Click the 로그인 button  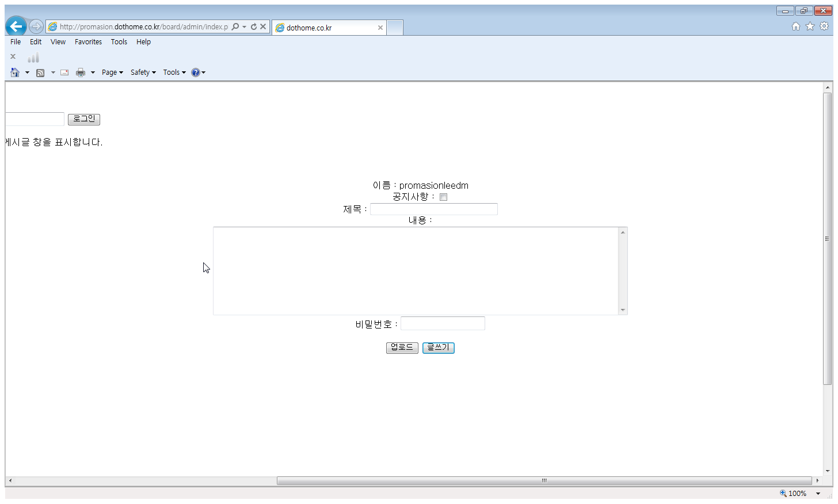click(x=84, y=119)
